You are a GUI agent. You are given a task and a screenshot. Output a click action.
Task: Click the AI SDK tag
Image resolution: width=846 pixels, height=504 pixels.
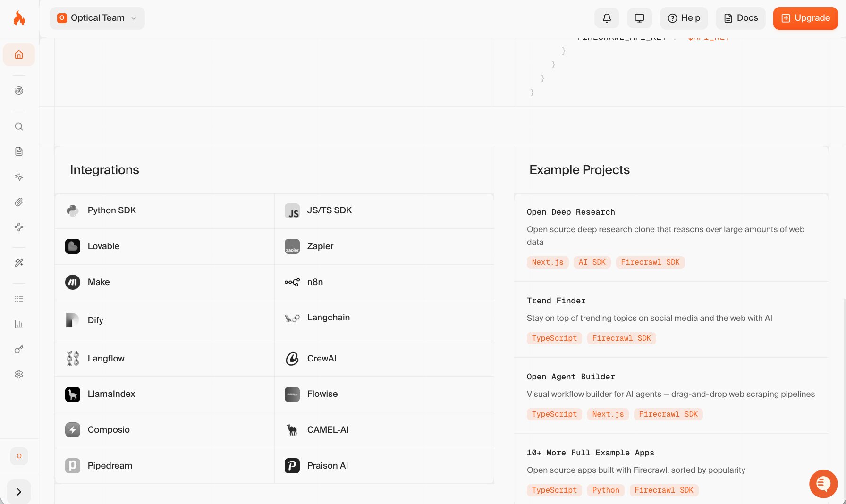click(592, 262)
